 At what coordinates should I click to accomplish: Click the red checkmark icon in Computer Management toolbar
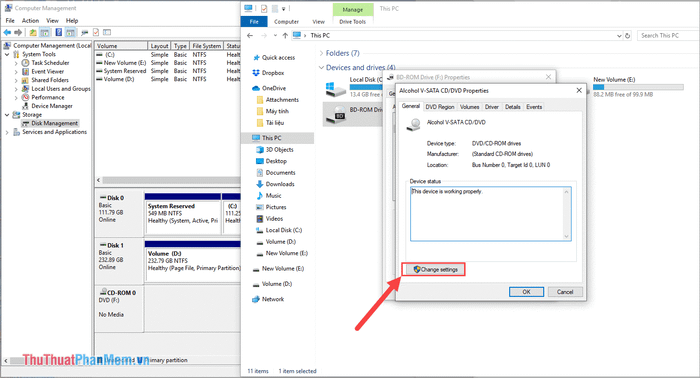point(96,32)
